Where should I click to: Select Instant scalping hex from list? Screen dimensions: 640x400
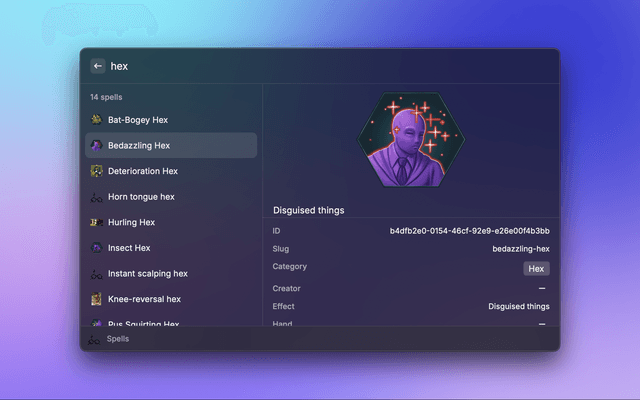coord(147,273)
